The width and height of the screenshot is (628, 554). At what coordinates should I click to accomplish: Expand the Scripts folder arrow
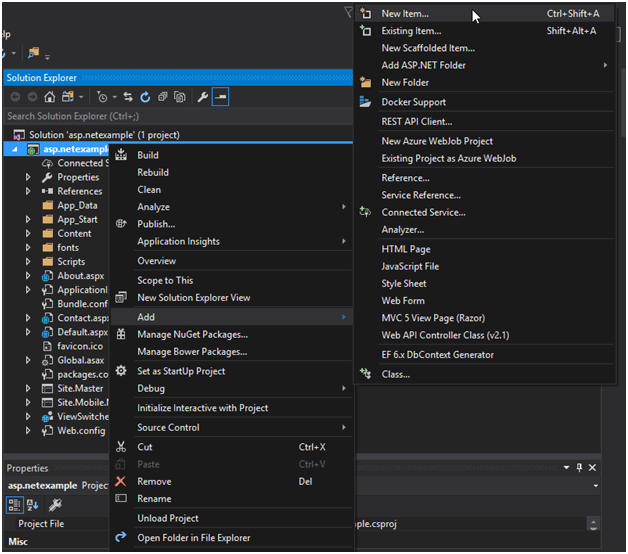coord(29,262)
